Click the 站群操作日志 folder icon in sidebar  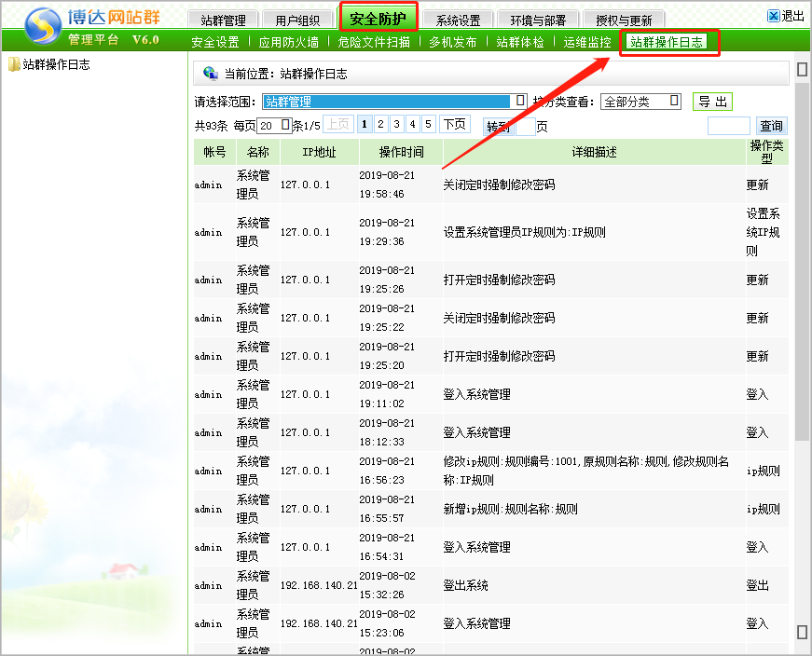[14, 64]
